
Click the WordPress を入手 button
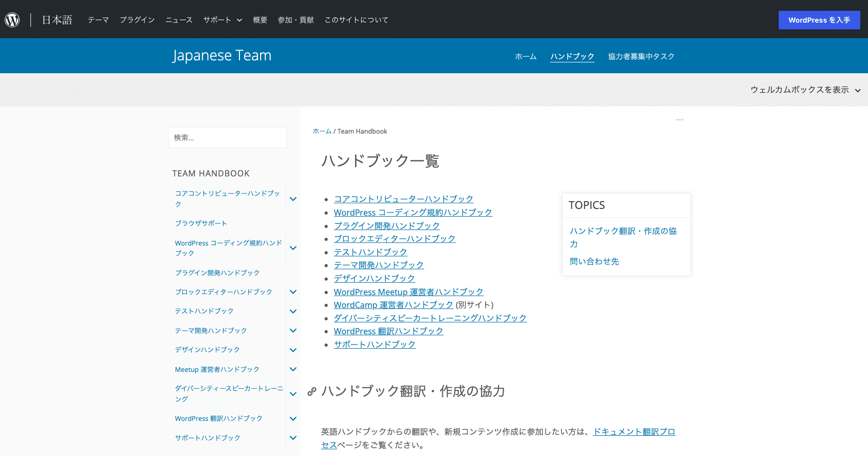819,20
